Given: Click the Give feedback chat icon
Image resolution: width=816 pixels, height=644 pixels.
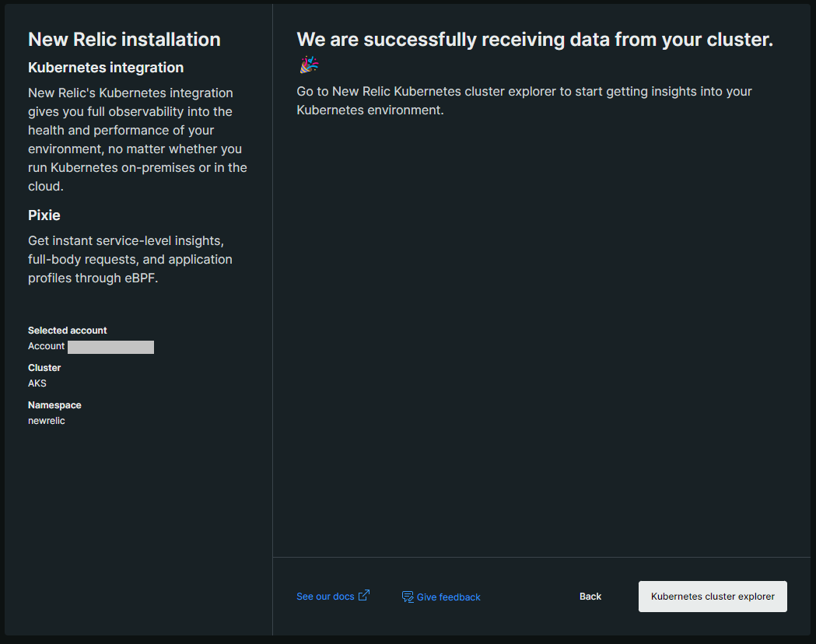Looking at the screenshot, I should tap(408, 597).
